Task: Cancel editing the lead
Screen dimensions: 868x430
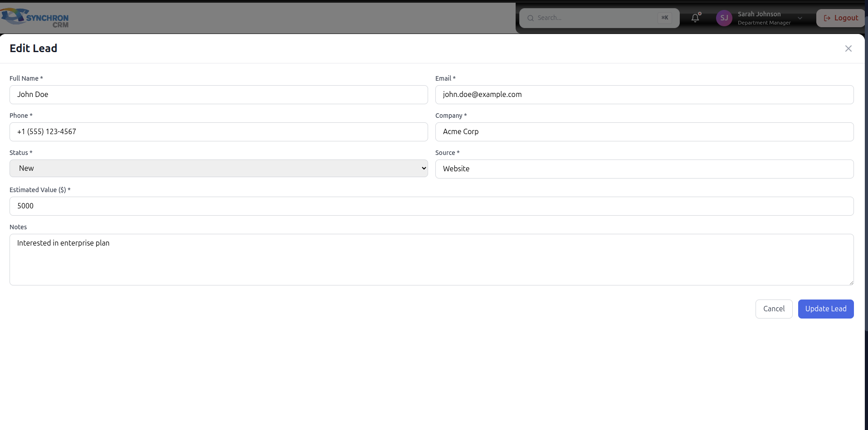Action: pos(774,309)
